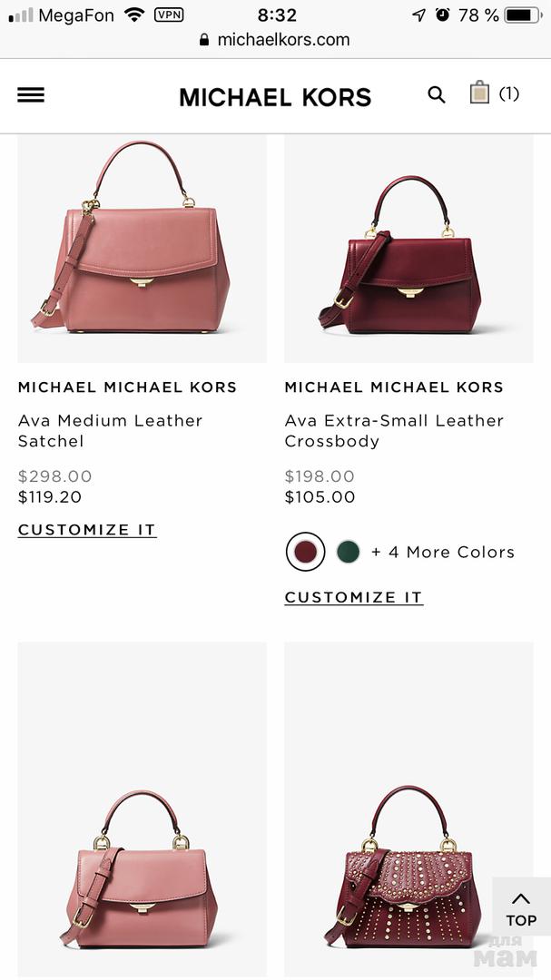Click Customize It under Ava Extra-Small Crossbody
The width and height of the screenshot is (551, 980).
(x=354, y=597)
